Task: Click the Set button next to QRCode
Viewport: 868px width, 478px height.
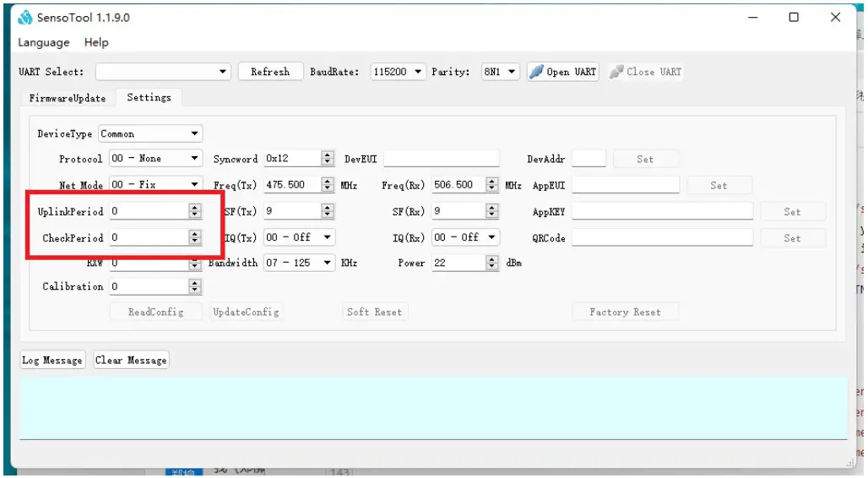Action: 792,238
